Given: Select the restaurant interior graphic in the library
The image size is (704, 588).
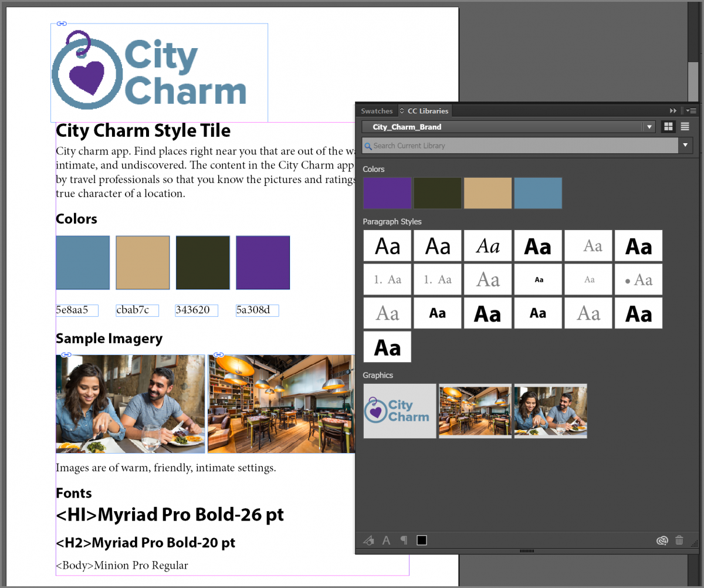Looking at the screenshot, I should tap(475, 411).
